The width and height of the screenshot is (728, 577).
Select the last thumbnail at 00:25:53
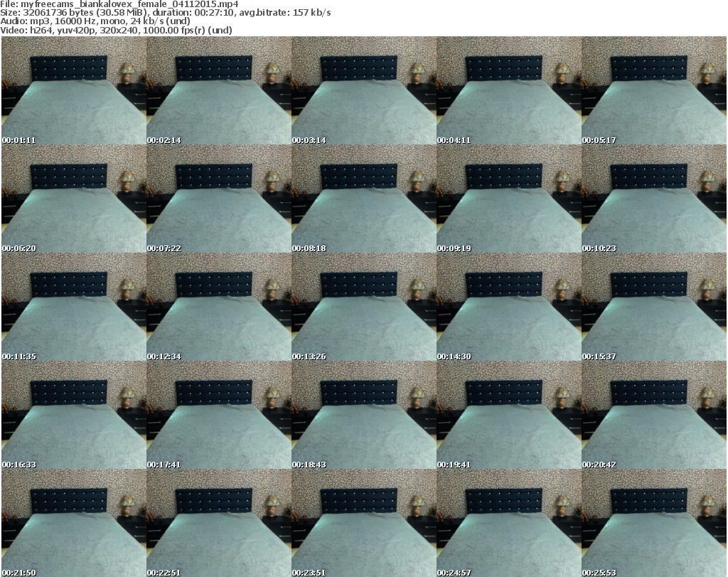point(654,523)
